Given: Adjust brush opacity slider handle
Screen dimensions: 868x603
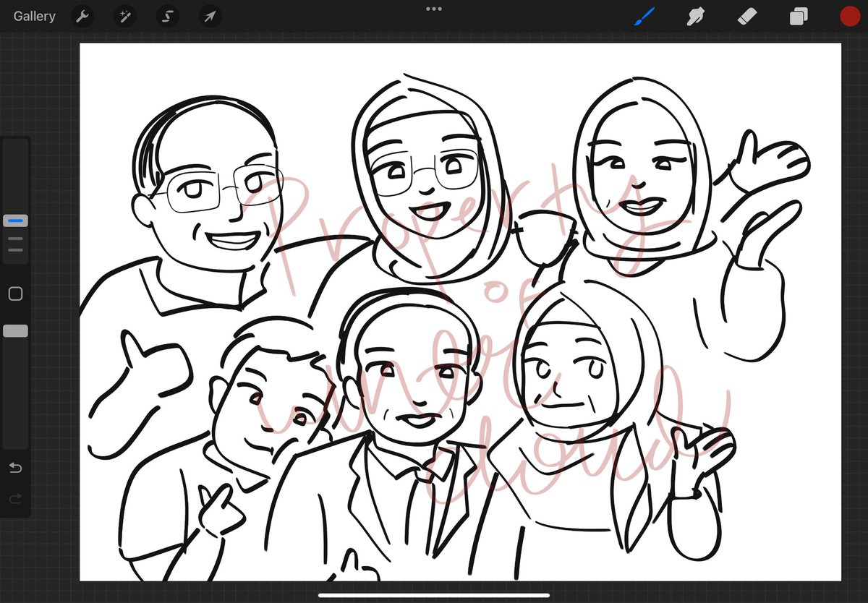Looking at the screenshot, I should point(15,330).
